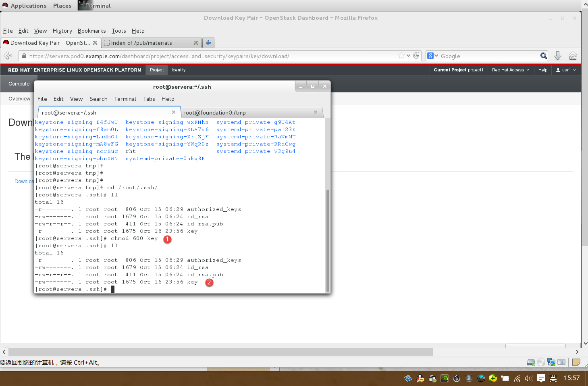Viewport: 588px width, 386px height.
Task: Open URL history dropdown arrow
Action: click(409, 56)
